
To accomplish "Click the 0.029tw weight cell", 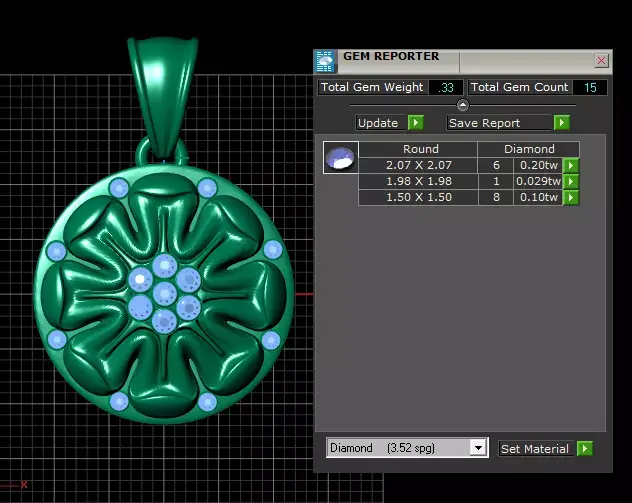I will pos(538,181).
